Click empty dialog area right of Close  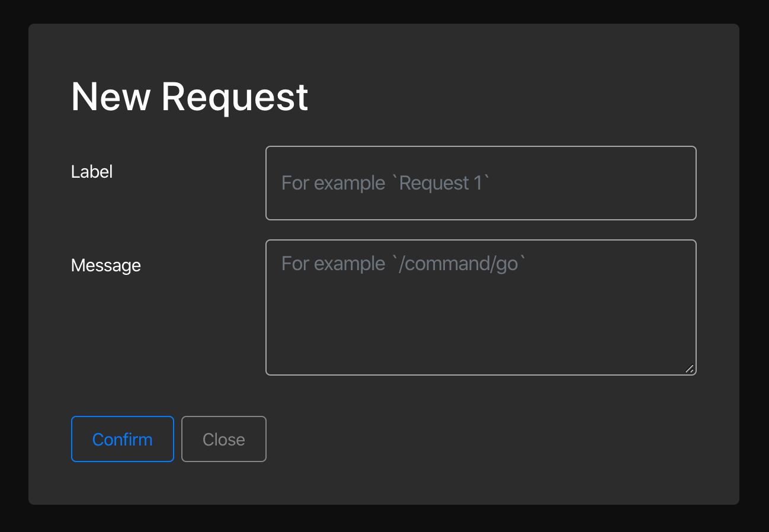pos(474,439)
